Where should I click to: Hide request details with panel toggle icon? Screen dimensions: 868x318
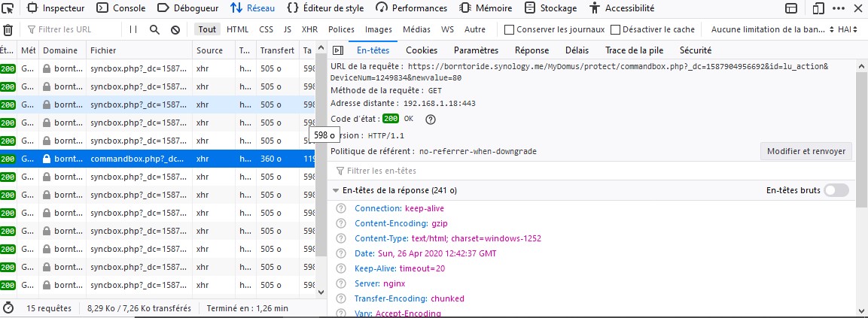pos(338,50)
